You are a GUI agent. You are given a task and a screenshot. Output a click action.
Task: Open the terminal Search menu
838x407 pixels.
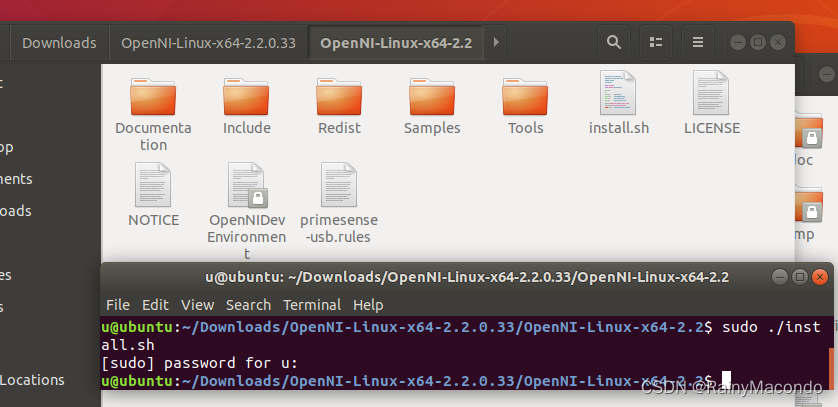248,305
